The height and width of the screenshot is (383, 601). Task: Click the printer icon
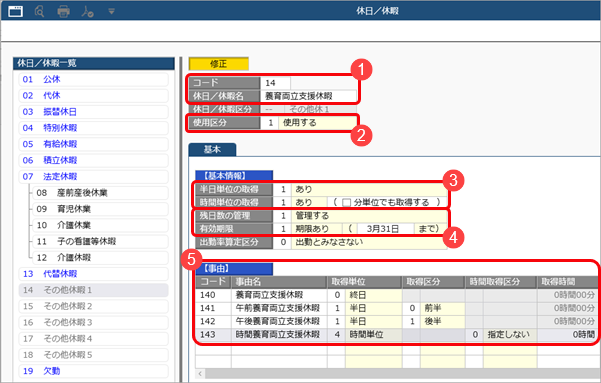[x=63, y=12]
